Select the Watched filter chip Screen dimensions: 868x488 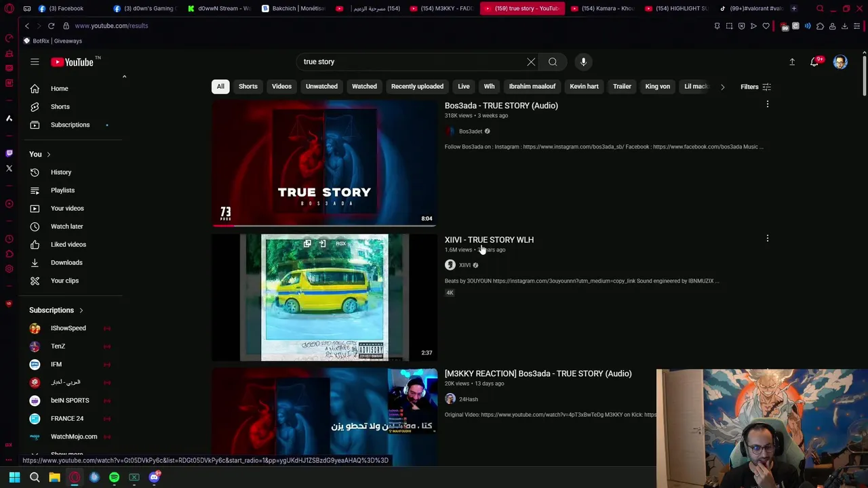point(364,87)
